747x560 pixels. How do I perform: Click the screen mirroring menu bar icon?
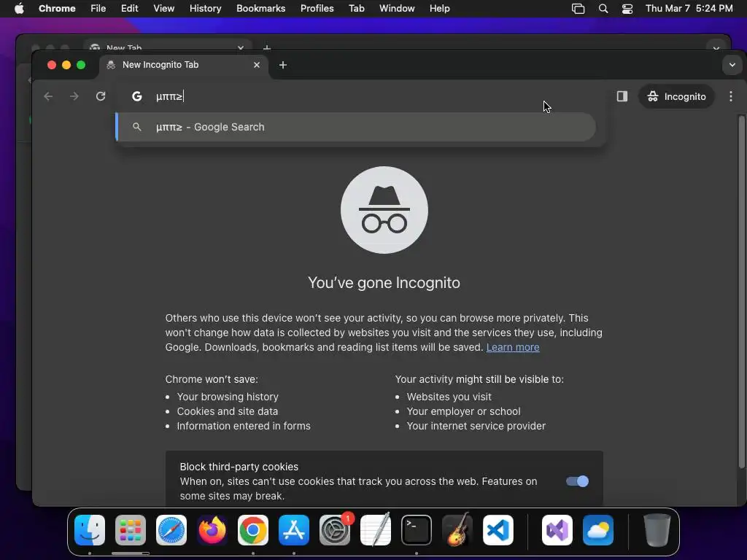(x=578, y=9)
